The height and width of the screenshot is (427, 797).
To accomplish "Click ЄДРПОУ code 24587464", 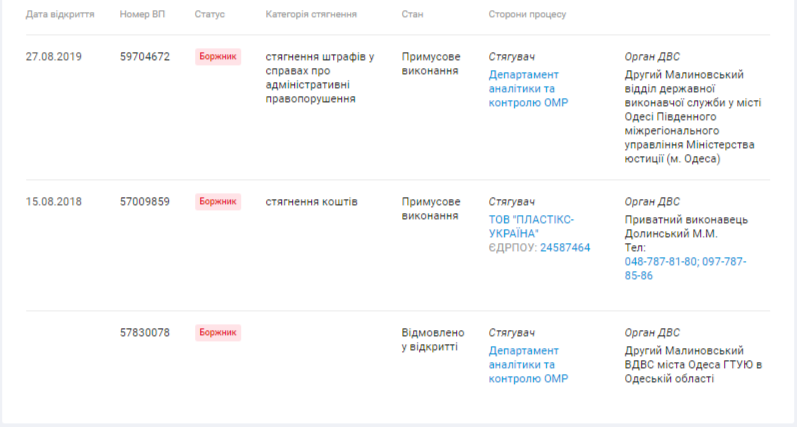I will tap(565, 248).
